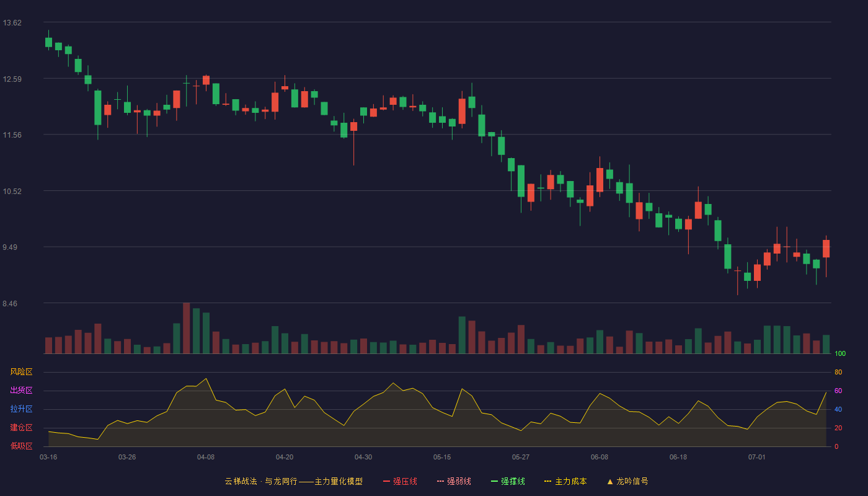Toggle the 主力成本 legend series
Screen dimensions: 868x496
[x=565, y=481]
